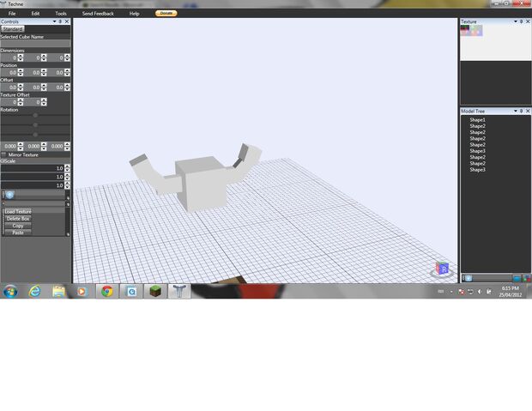Screen dimensions: 532x411
Task: Click the Paste button
Action: tap(18, 233)
